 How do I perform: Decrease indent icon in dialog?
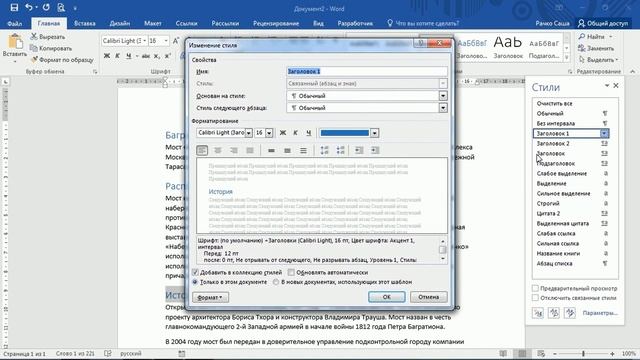point(359,151)
